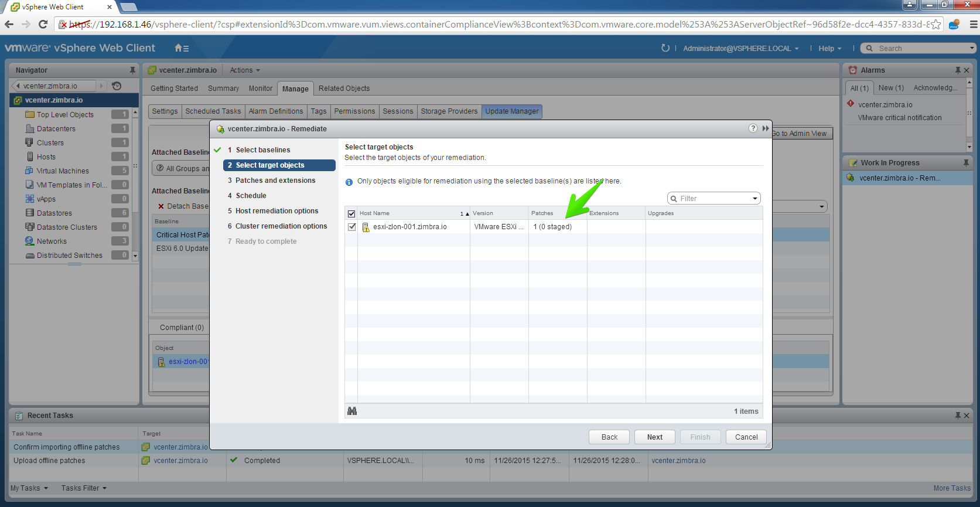Select the VM Templates in Fol... tree item
This screenshot has width=980, height=507.
tap(71, 185)
